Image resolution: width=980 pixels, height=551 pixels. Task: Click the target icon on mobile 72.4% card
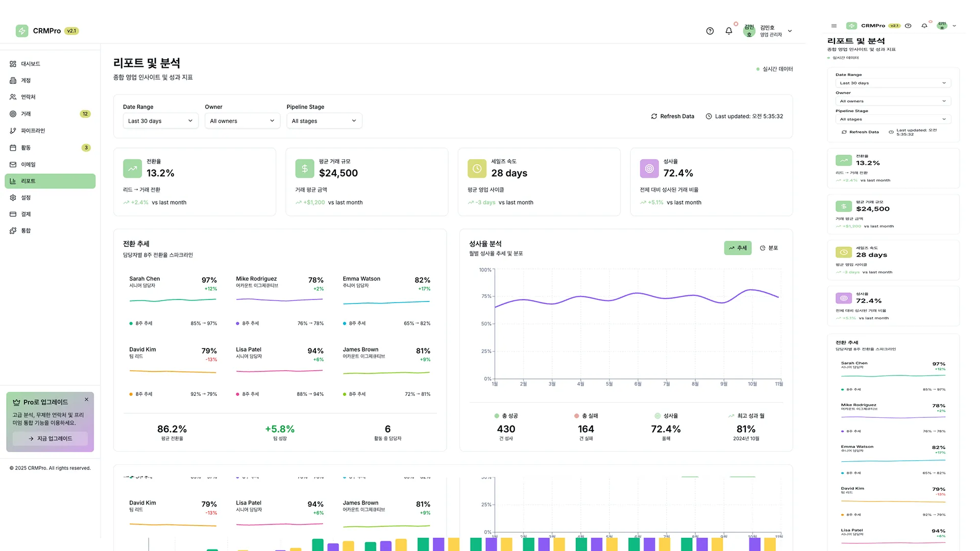pyautogui.click(x=844, y=298)
